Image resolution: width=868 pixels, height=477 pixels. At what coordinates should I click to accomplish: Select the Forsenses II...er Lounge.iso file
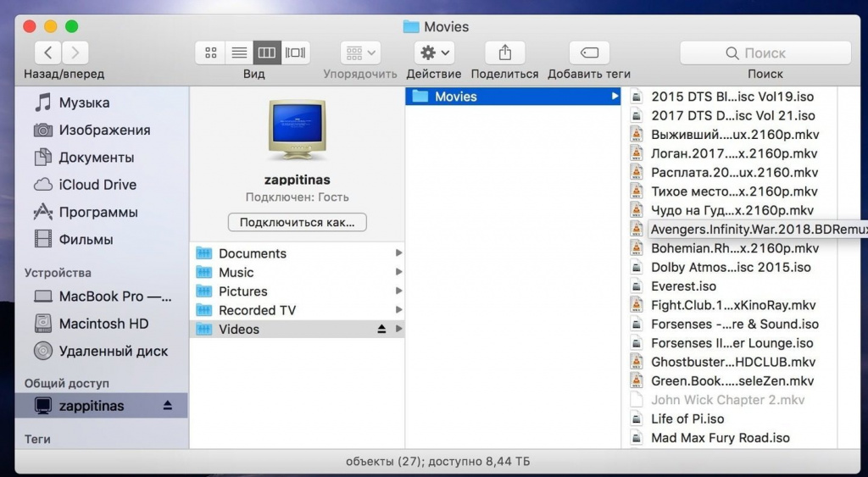pos(731,343)
